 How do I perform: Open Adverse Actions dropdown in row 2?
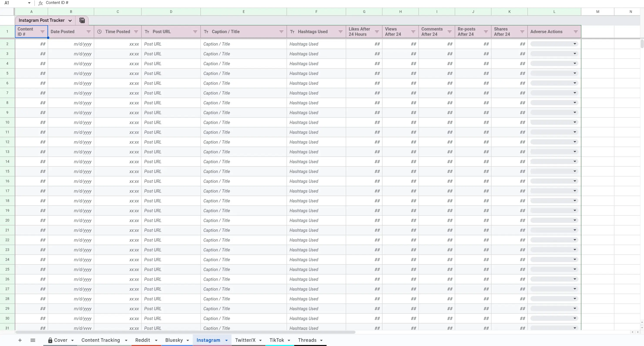point(575,44)
